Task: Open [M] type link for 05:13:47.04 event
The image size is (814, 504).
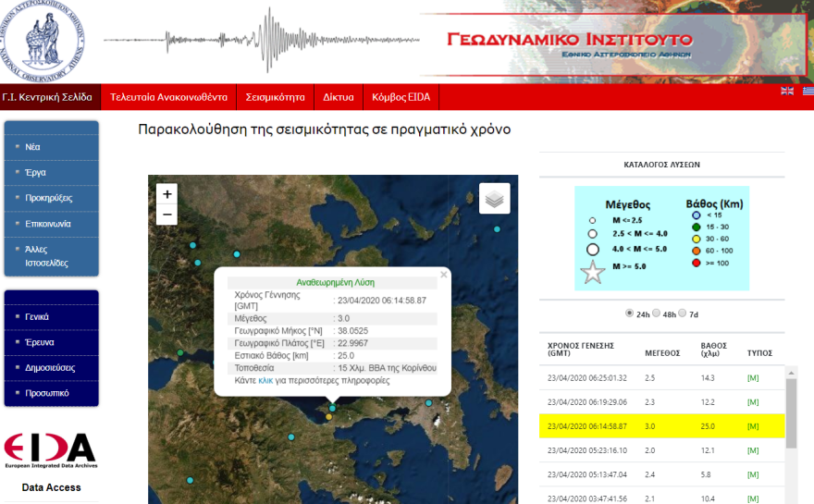Action: (x=753, y=474)
